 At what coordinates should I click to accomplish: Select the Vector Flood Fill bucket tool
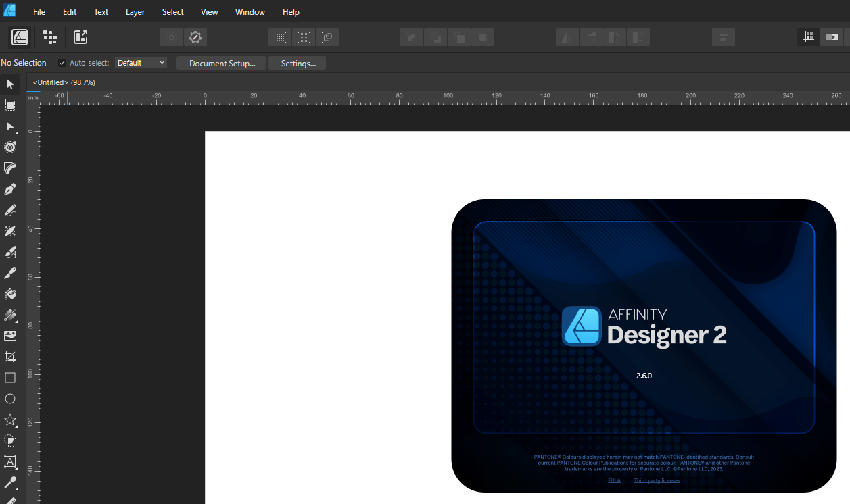tap(10, 294)
